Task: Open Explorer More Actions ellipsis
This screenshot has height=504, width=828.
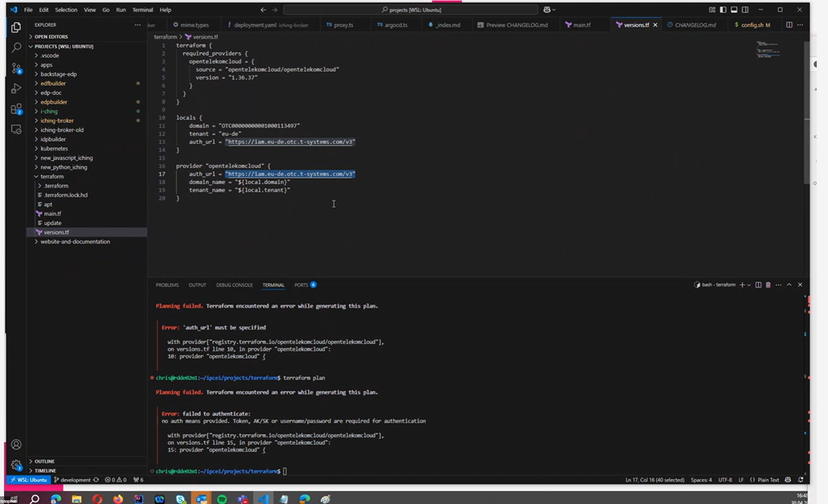Action: pos(137,25)
